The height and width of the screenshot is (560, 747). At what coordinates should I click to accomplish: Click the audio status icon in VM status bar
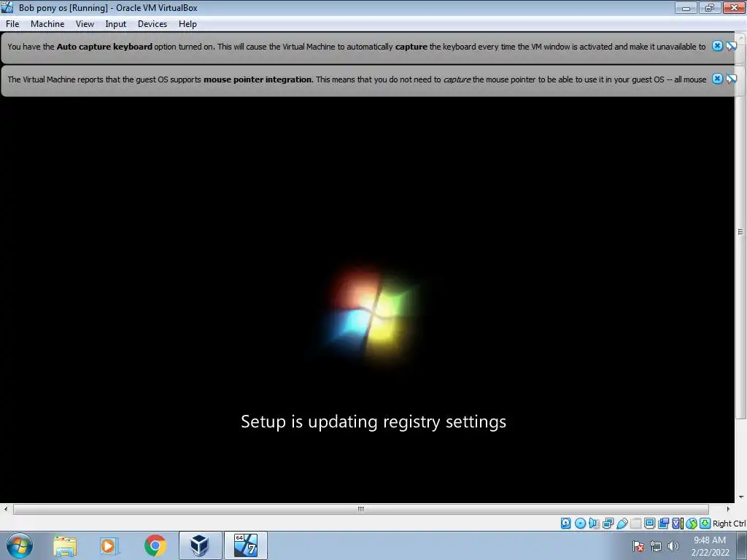coord(594,524)
